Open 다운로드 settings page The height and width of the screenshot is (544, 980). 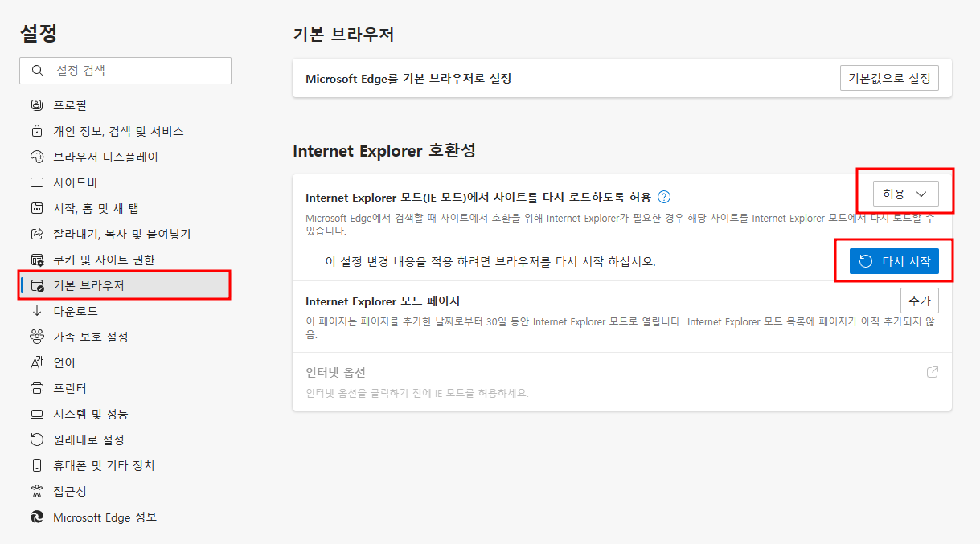coord(125,311)
